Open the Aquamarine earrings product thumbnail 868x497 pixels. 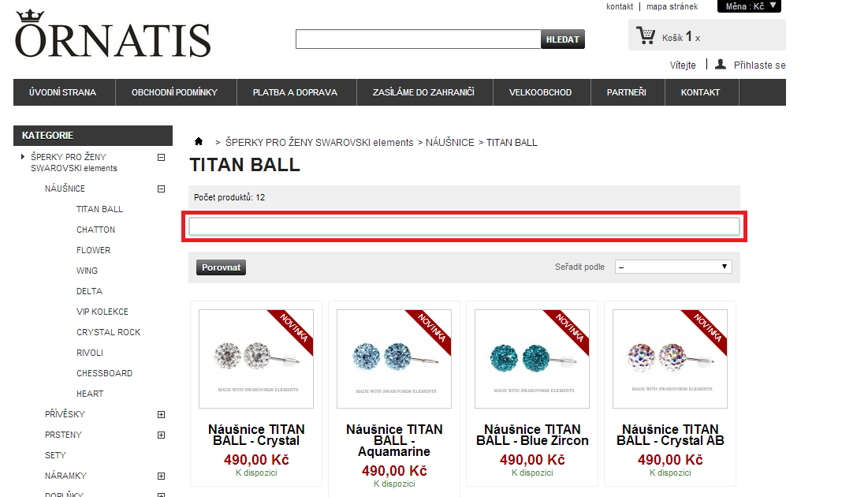(394, 358)
